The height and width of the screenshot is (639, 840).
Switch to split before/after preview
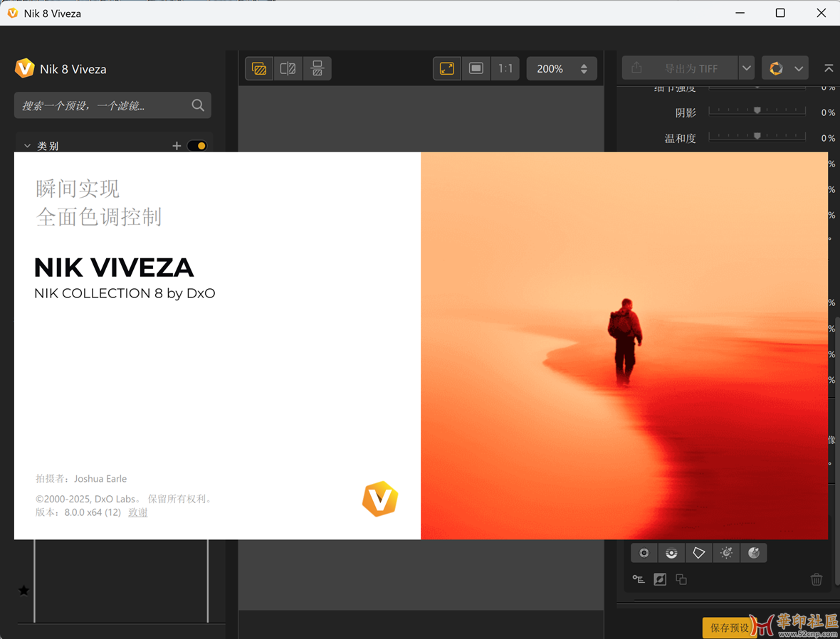[288, 68]
